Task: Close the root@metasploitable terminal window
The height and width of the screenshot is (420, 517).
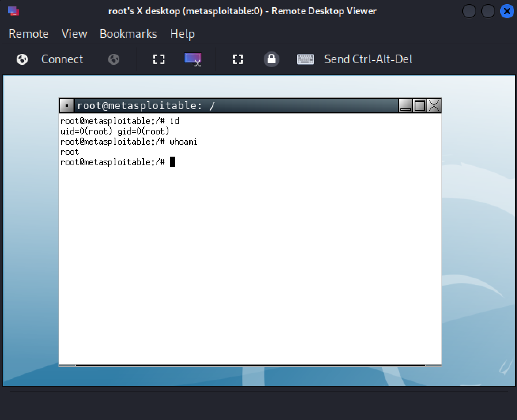Action: [x=434, y=106]
